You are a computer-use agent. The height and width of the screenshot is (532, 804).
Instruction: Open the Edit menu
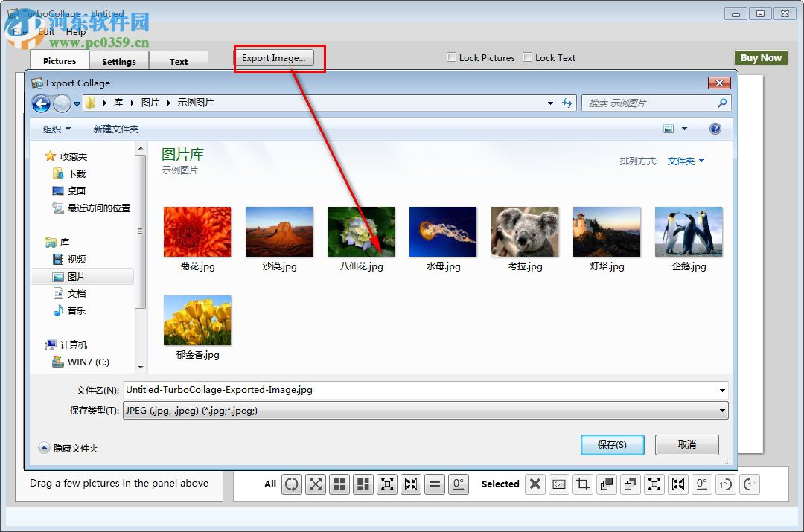tap(47, 32)
